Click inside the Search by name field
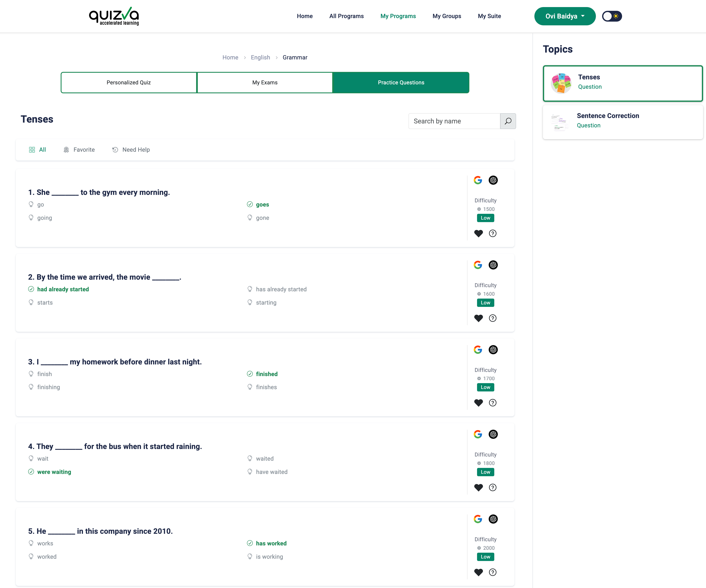This screenshot has height=588, width=706. point(454,121)
